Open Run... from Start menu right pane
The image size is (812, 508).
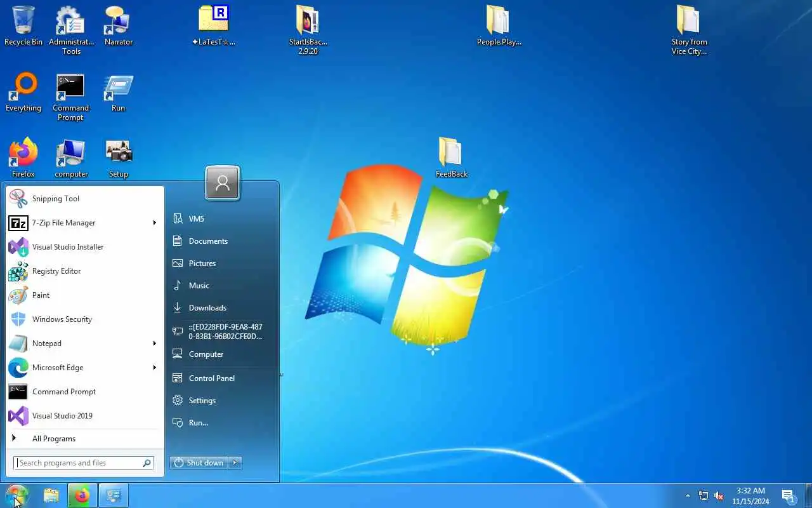pos(223,423)
